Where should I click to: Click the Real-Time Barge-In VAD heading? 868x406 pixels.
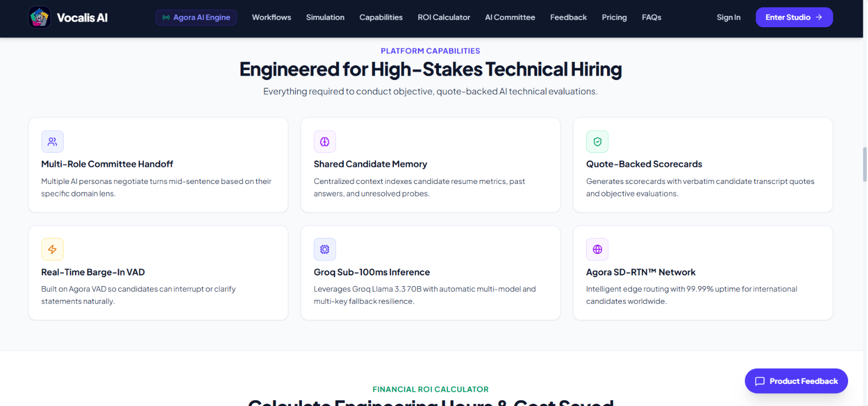point(93,272)
